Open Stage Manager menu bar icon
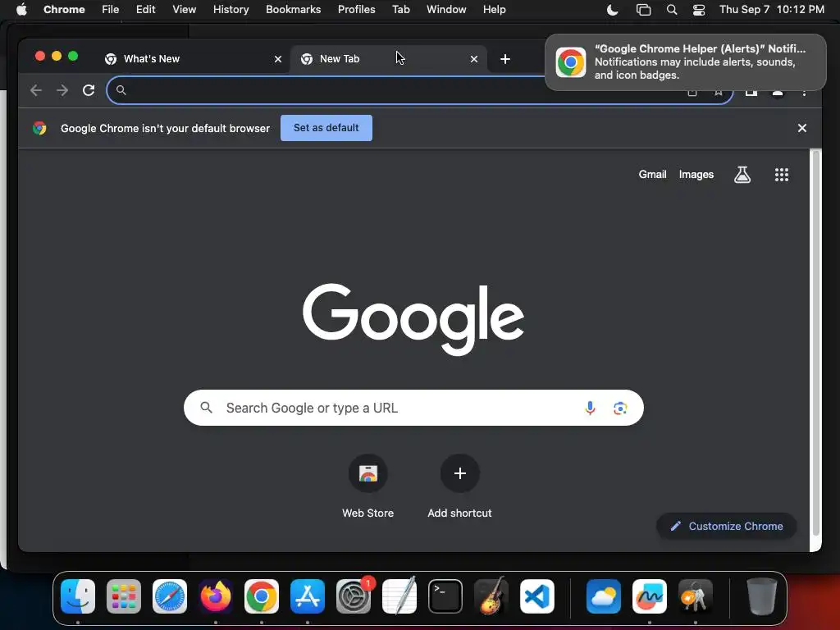 [x=643, y=10]
